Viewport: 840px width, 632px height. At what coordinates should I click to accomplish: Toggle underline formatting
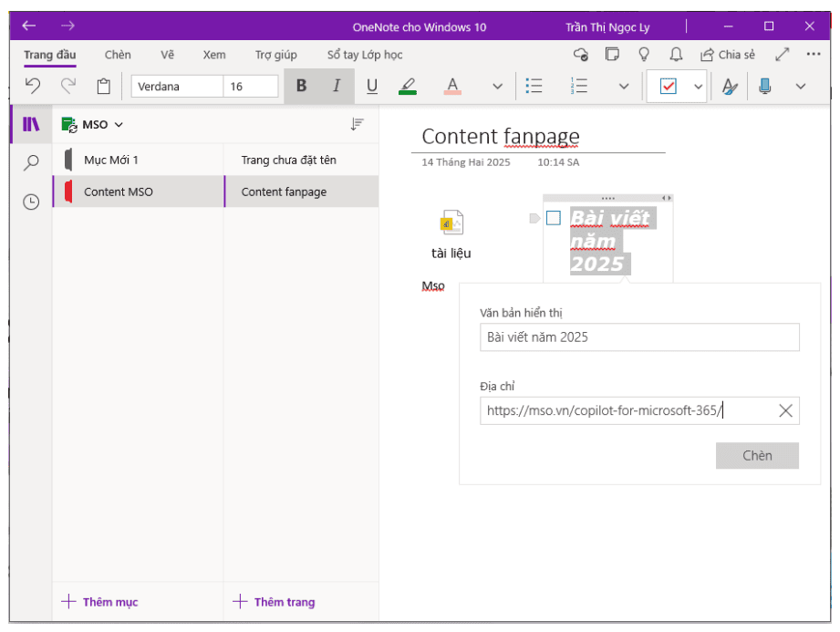(x=372, y=86)
